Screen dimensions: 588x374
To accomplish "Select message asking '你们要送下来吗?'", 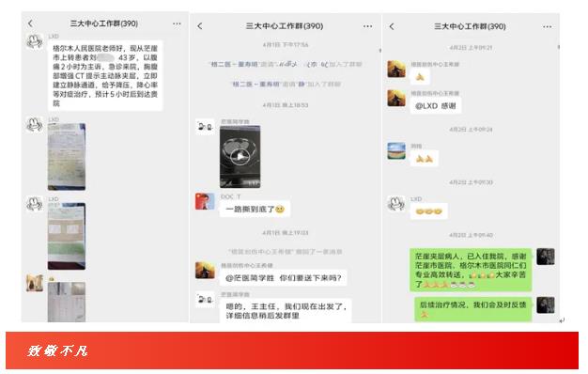I will [x=283, y=278].
